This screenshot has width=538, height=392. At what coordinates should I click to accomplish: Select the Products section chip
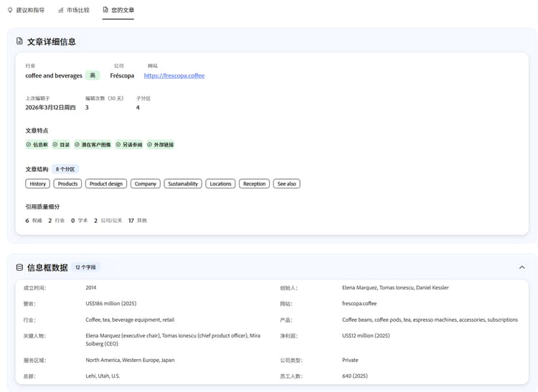(x=67, y=183)
